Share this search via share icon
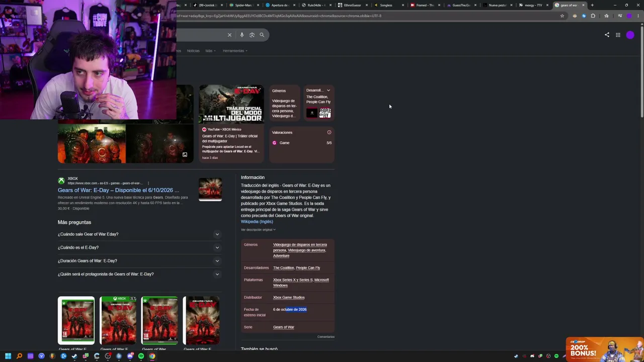 point(607,35)
